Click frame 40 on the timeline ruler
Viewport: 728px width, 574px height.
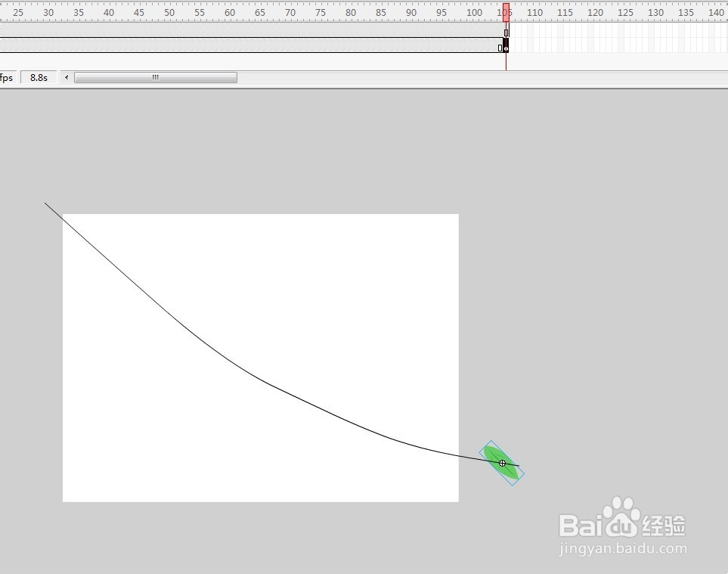coord(109,13)
